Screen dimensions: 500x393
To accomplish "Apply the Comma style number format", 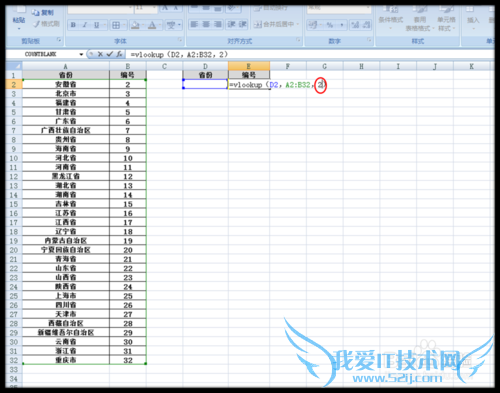I will pyautogui.click(x=342, y=25).
